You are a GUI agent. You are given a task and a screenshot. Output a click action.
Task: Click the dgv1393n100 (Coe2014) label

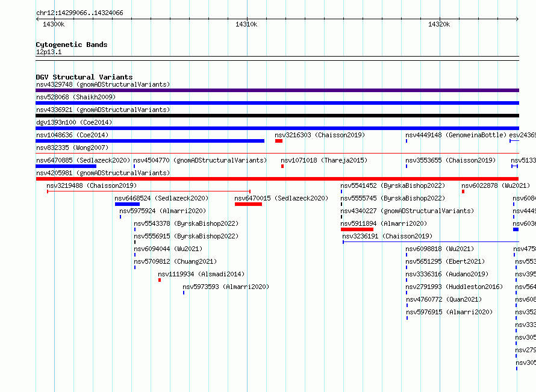point(74,122)
